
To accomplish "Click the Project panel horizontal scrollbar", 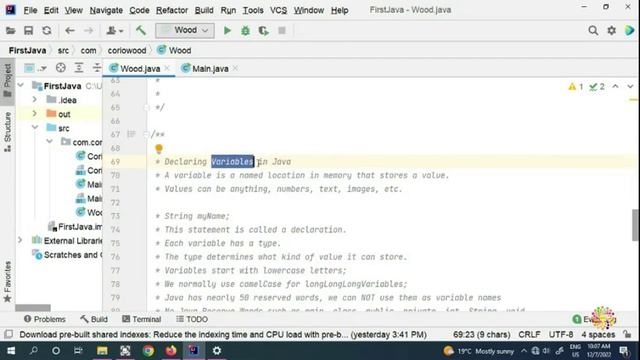I will (33, 307).
